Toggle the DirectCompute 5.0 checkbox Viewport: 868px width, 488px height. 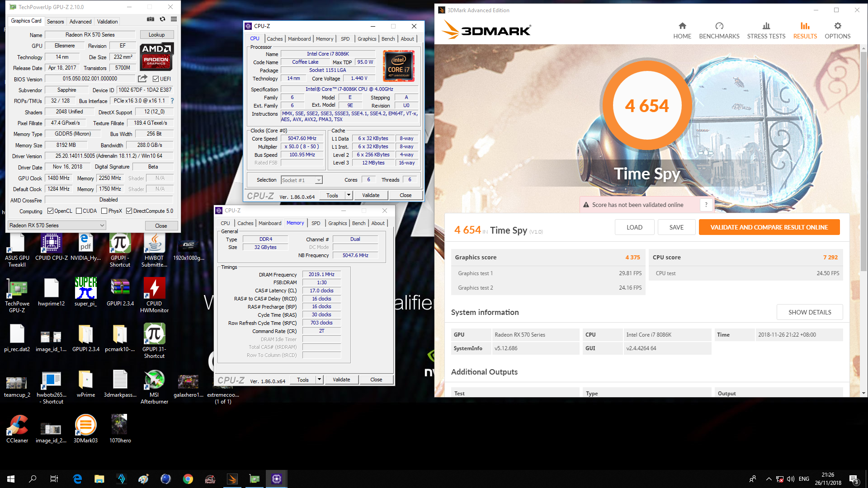click(x=129, y=211)
